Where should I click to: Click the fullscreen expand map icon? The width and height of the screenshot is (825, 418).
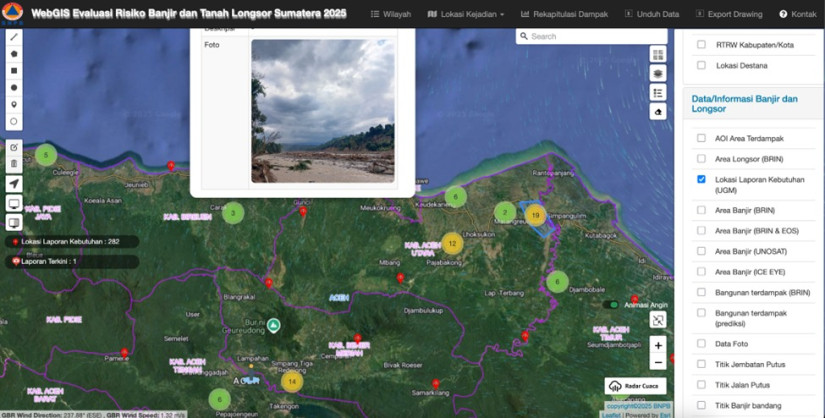[x=658, y=320]
